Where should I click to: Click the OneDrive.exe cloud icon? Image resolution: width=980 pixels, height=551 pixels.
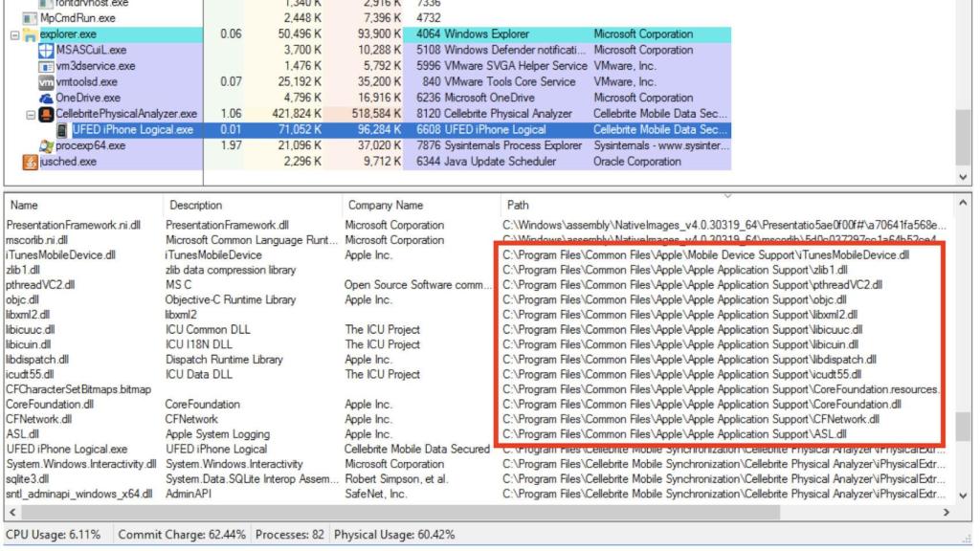tap(46, 98)
